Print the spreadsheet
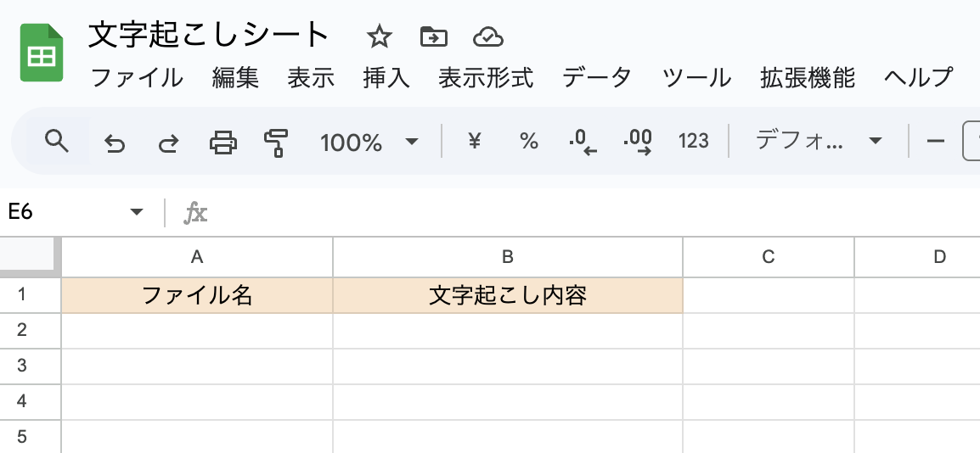 click(x=223, y=142)
